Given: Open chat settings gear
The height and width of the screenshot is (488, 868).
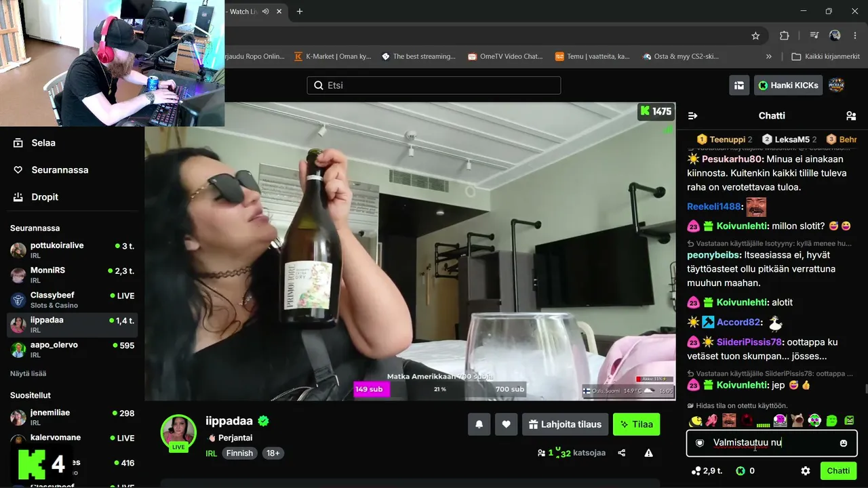Looking at the screenshot, I should pos(806,471).
